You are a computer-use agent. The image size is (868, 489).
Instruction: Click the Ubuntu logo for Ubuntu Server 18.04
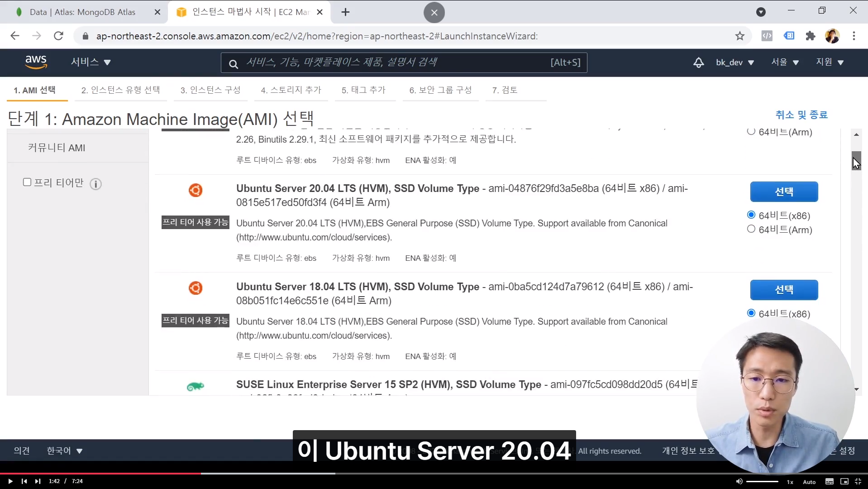[x=196, y=288]
